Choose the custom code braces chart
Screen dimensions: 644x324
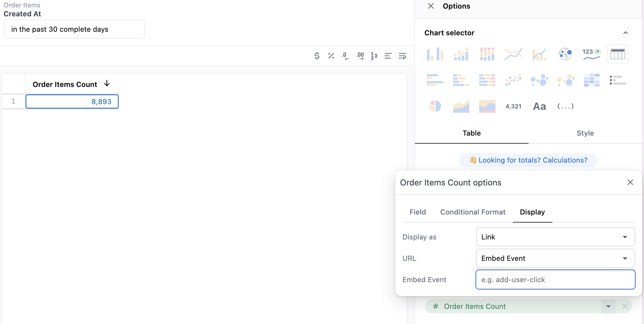[x=565, y=106]
